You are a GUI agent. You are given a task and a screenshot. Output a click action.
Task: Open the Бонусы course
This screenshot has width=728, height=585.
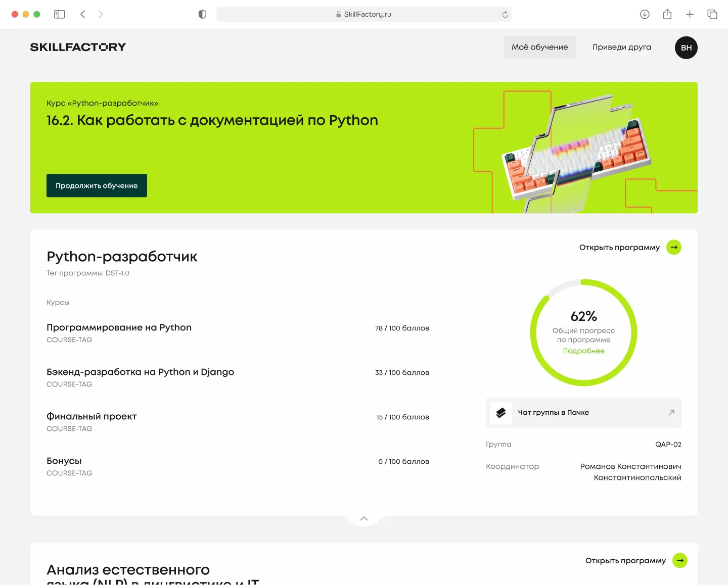tap(64, 461)
